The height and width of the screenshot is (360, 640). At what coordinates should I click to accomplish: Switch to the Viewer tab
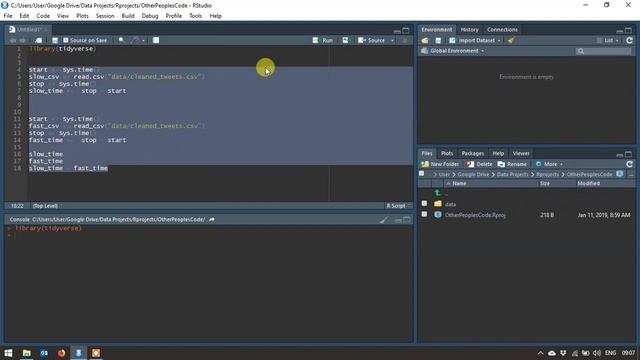pyautogui.click(x=521, y=153)
